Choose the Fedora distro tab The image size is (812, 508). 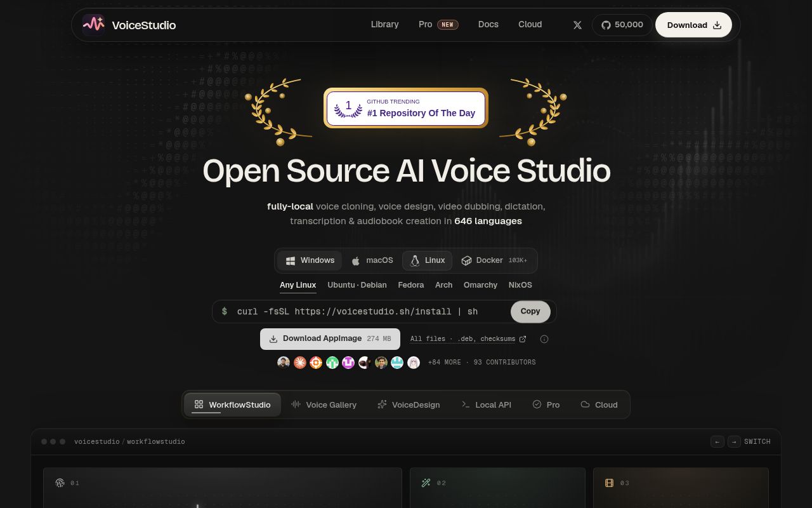pos(411,285)
